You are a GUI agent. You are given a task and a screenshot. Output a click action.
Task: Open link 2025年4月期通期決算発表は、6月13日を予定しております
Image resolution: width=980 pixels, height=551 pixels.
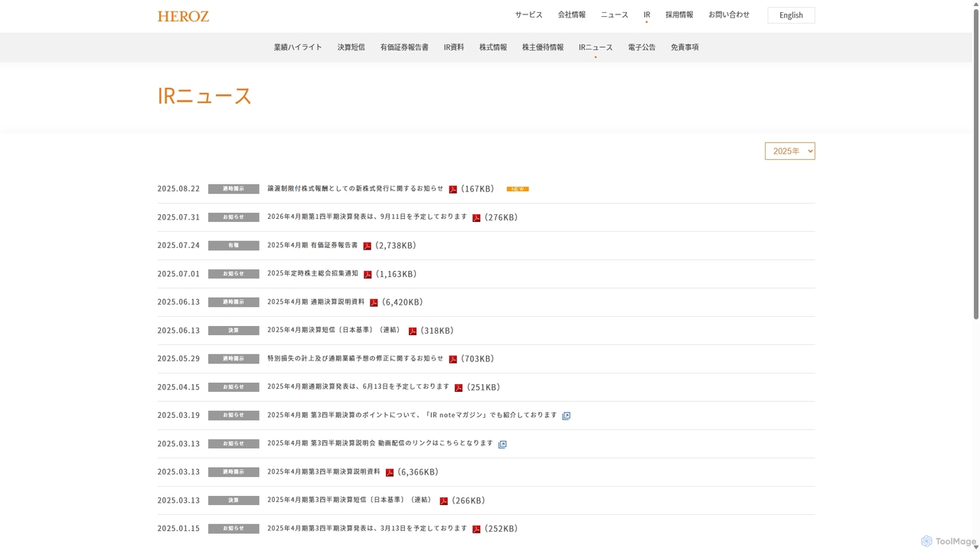[x=358, y=386]
